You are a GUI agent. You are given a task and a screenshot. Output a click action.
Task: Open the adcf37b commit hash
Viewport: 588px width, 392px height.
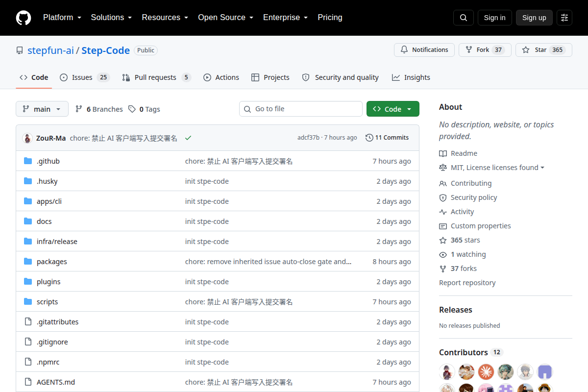tap(308, 138)
